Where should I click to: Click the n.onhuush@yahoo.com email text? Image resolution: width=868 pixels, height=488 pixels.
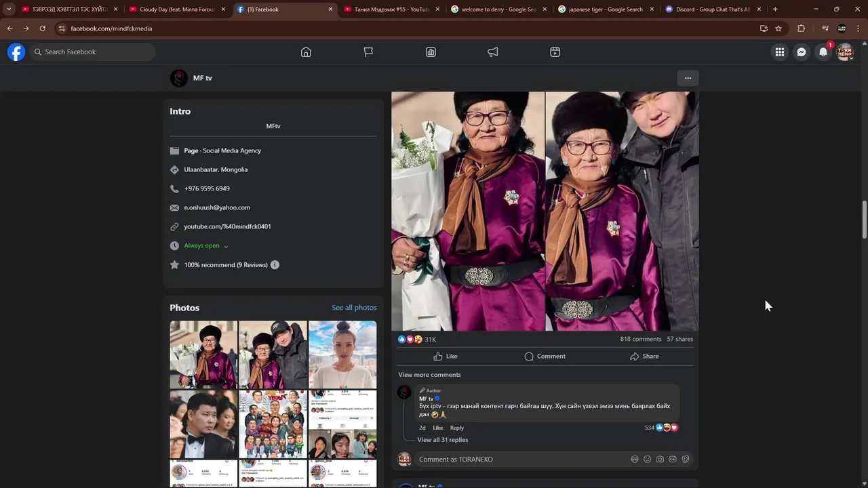click(x=217, y=207)
